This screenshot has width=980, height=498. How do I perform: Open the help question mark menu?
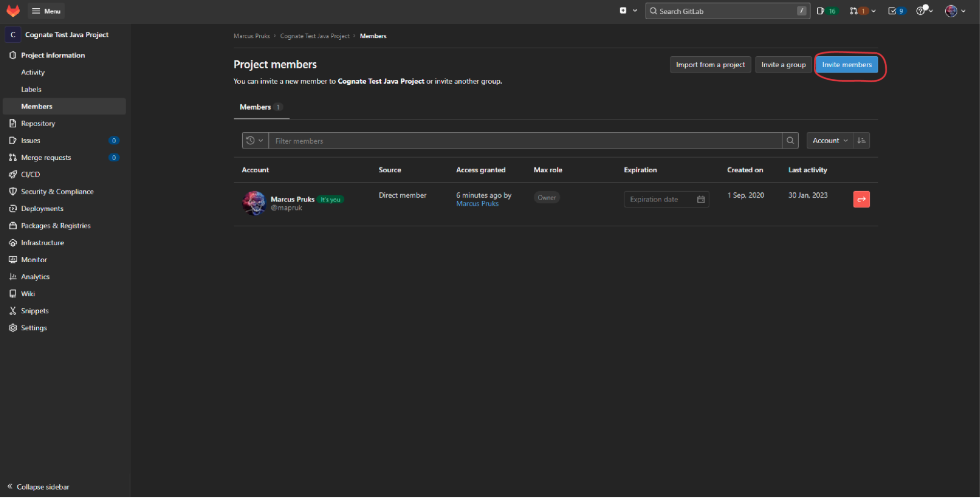click(x=925, y=10)
